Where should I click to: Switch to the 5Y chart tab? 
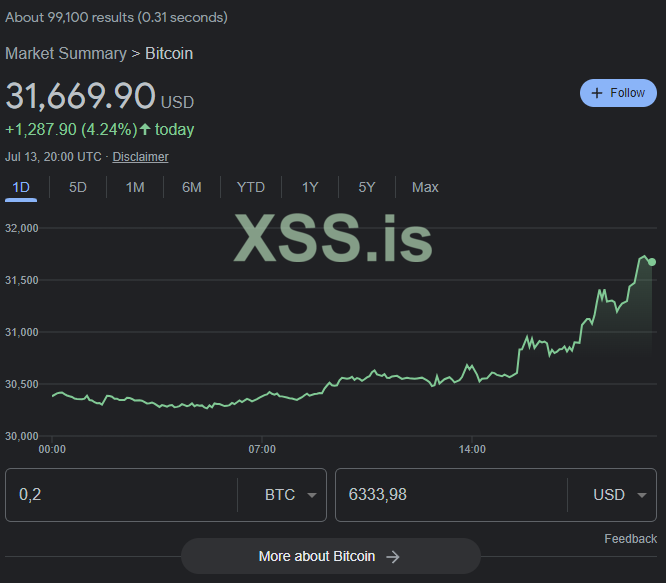coord(367,187)
